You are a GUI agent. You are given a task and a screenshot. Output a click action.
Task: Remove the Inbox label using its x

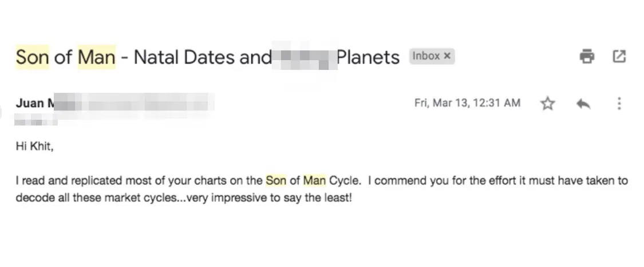click(447, 56)
